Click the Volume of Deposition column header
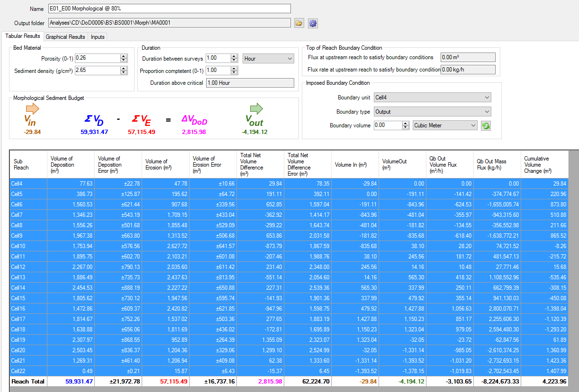 coord(71,165)
